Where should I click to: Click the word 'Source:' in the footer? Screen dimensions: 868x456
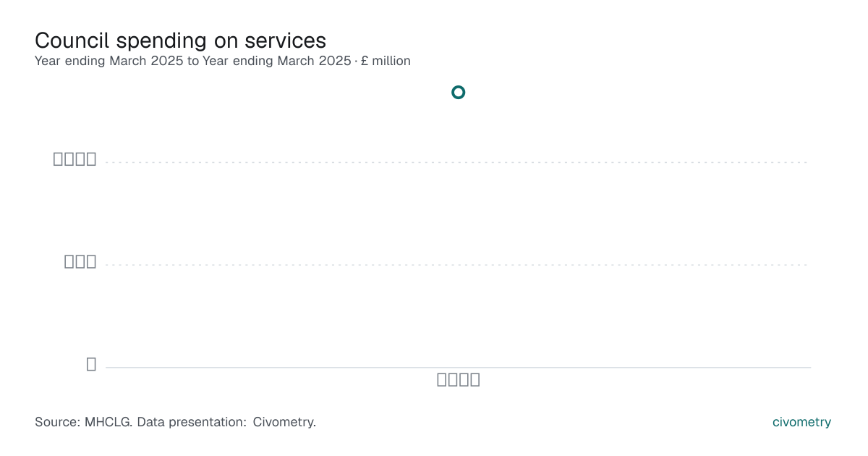click(x=57, y=422)
